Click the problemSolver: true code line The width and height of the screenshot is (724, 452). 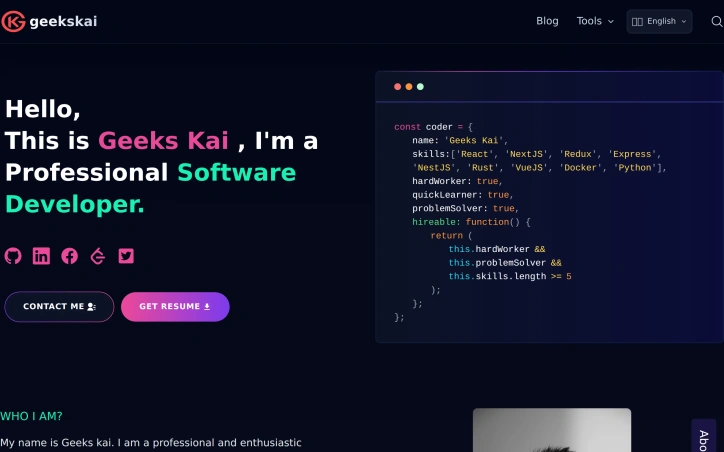465,208
